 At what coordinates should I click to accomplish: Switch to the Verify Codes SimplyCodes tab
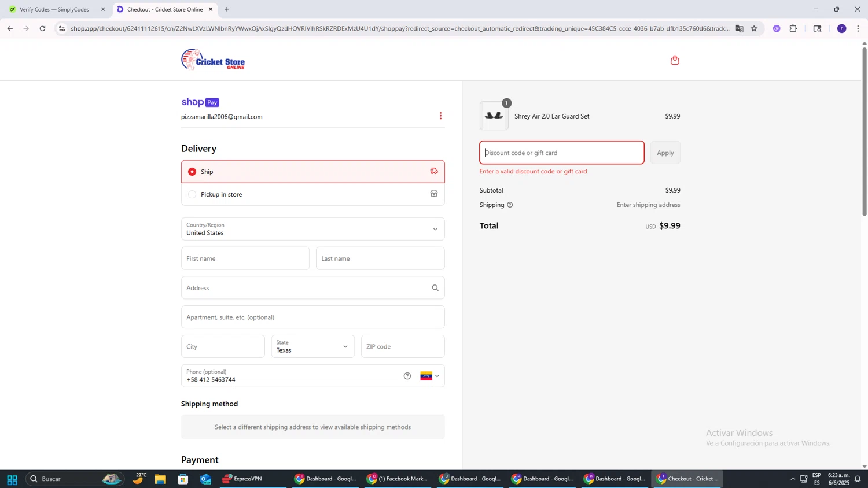pos(55,9)
